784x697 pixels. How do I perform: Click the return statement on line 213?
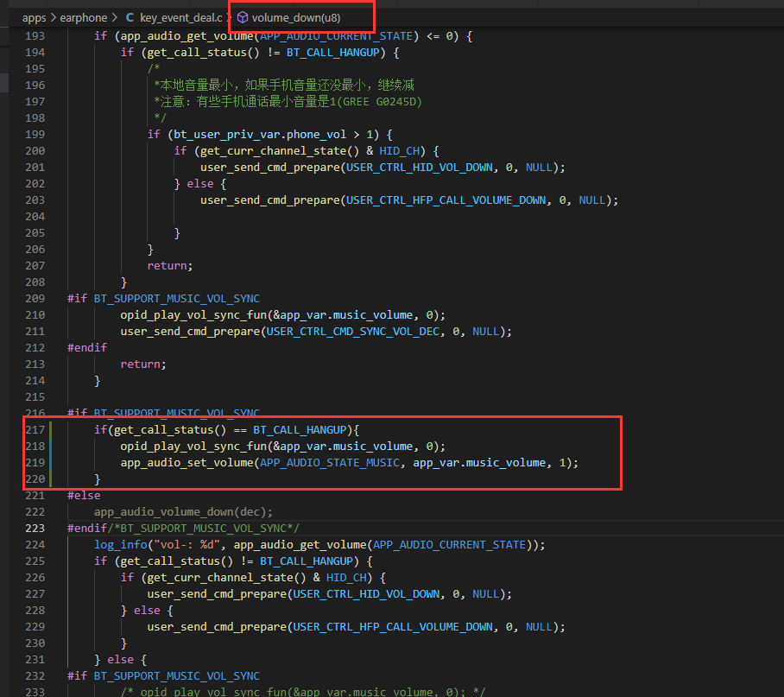(x=143, y=364)
